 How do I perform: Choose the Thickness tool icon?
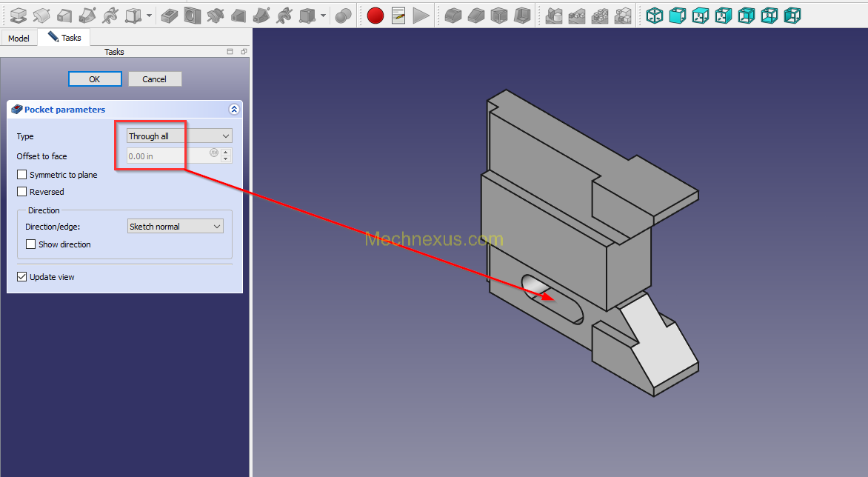[522, 16]
